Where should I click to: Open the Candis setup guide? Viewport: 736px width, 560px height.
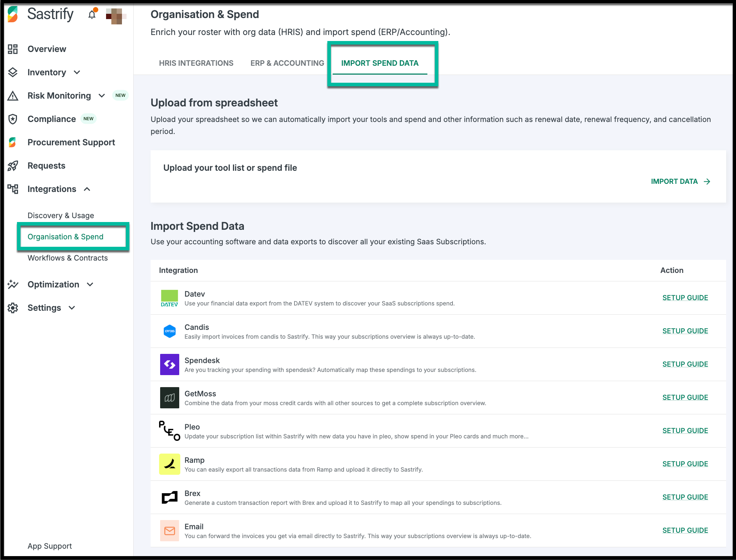(685, 331)
